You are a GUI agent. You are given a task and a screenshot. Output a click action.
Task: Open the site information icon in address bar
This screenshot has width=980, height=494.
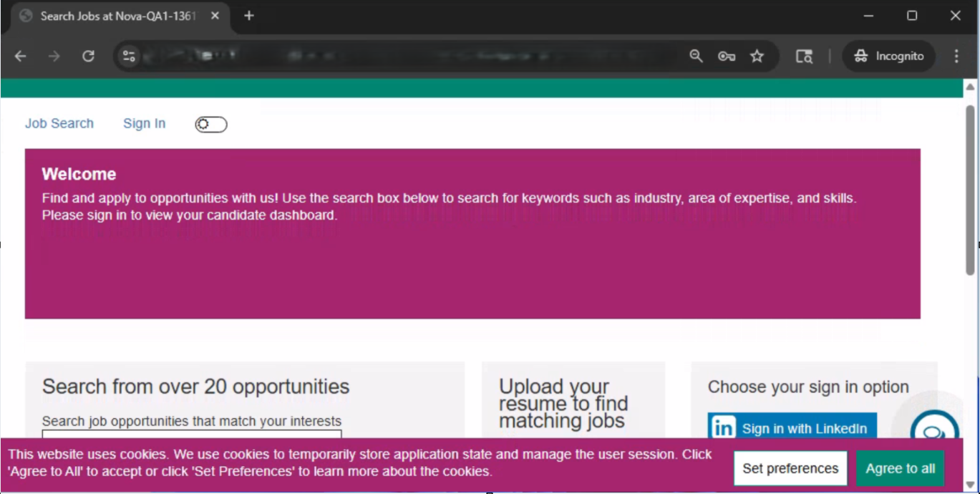tap(129, 56)
